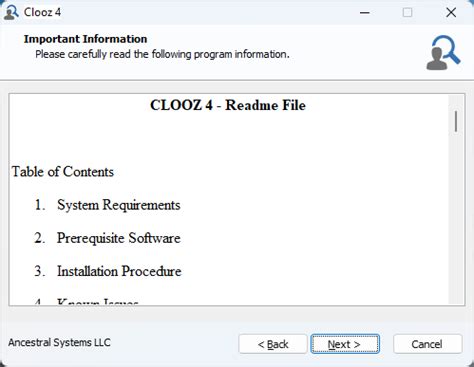Go to next installer page

pyautogui.click(x=345, y=344)
